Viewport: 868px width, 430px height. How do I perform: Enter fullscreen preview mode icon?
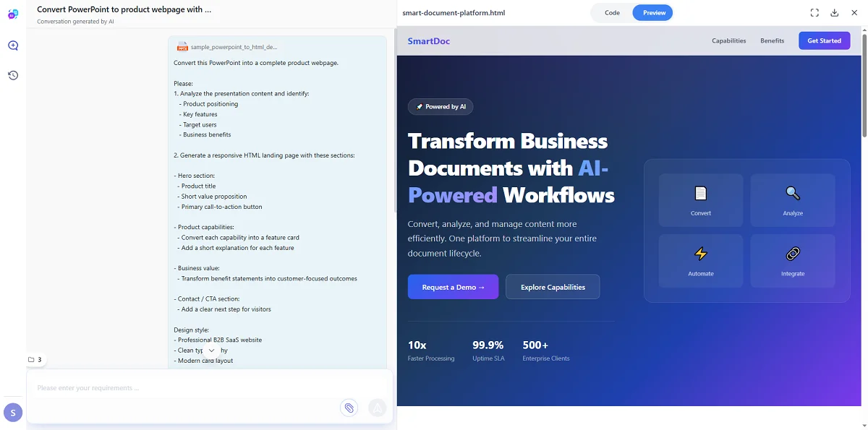(814, 12)
